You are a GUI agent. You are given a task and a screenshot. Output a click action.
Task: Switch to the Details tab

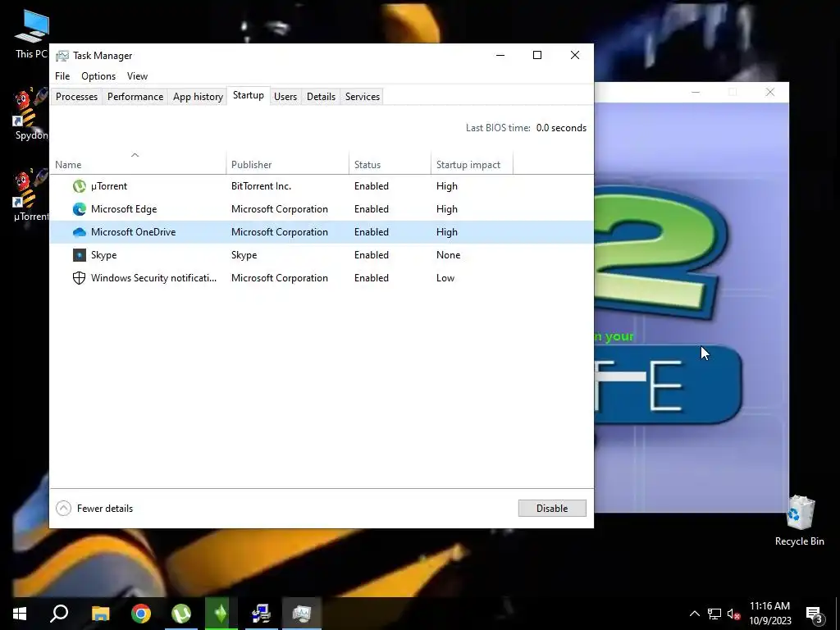tap(321, 97)
